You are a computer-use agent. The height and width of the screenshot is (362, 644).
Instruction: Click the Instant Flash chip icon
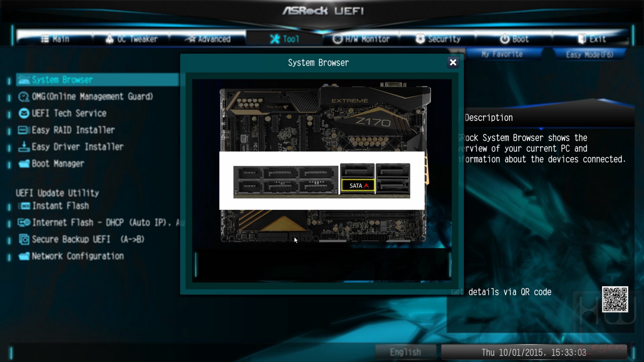pos(24,206)
